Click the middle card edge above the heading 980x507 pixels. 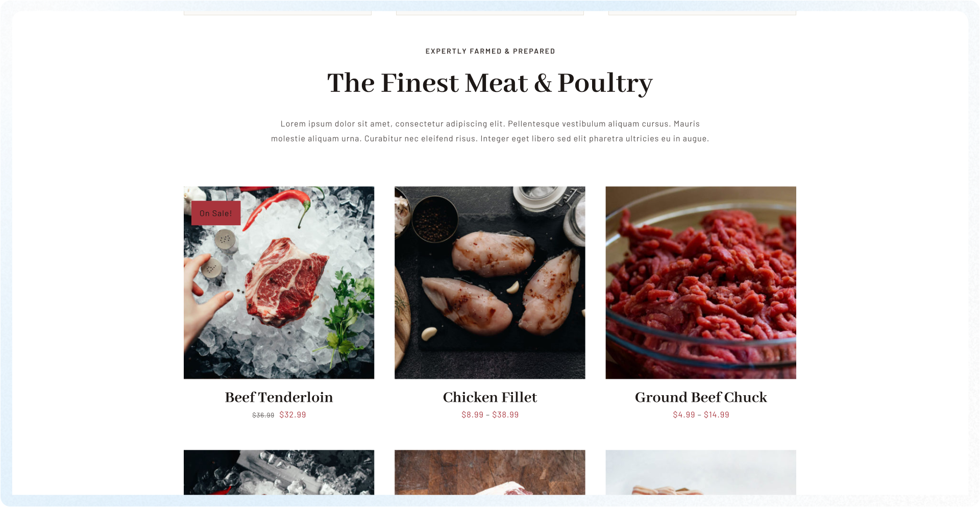490,13
